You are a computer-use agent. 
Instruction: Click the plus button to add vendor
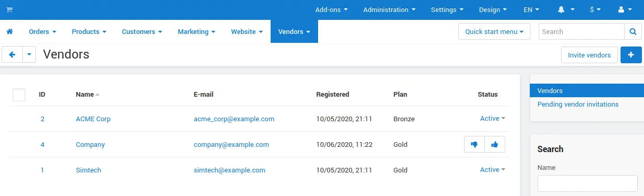click(x=631, y=55)
